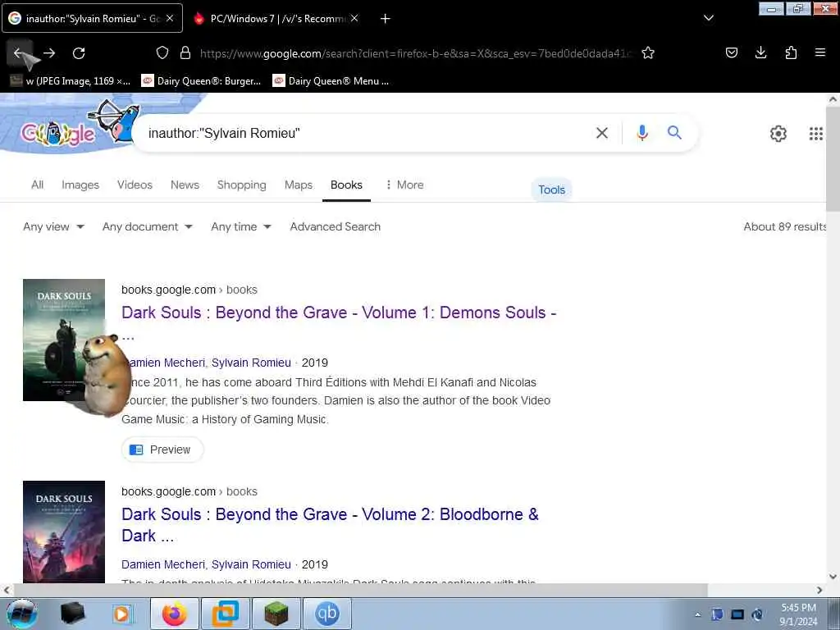Screen dimensions: 840x630
Task: Open a new tab with plus button
Action: click(386, 19)
